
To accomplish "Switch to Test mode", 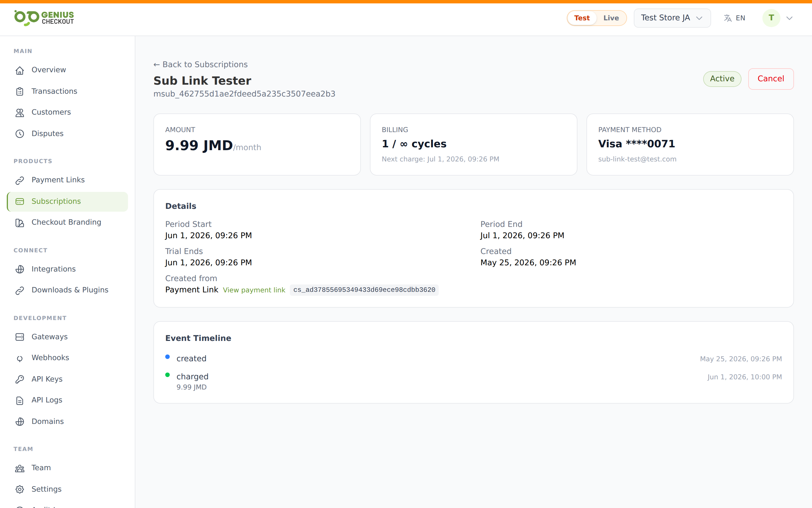I will (581, 18).
